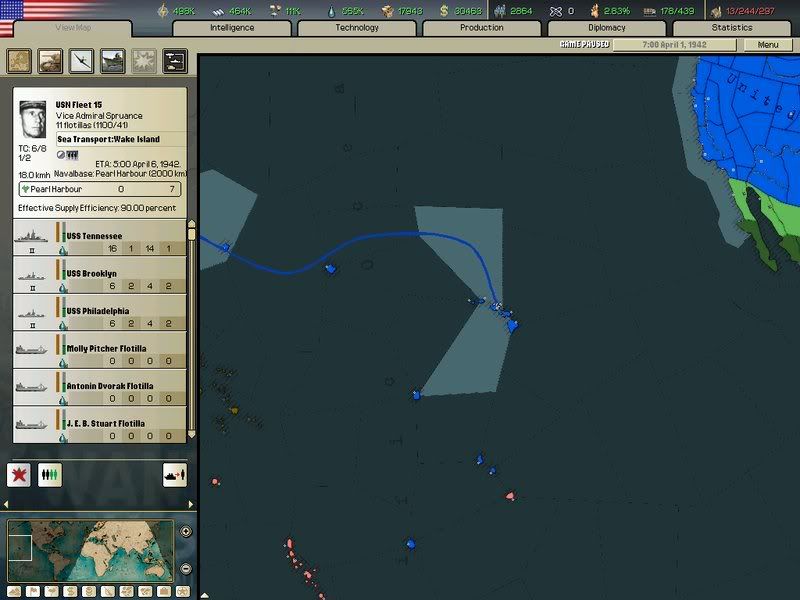Viewport: 800px width, 600px height.
Task: Click the red star disband fleet icon
Action: click(19, 475)
